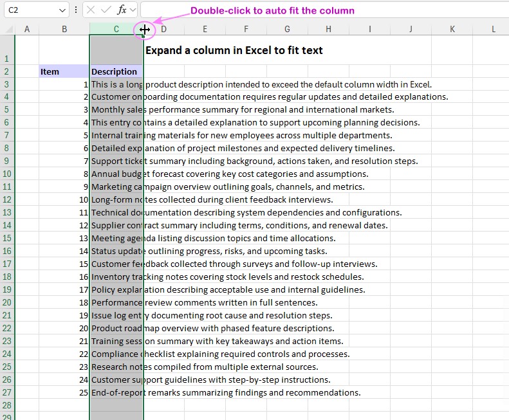Image resolution: width=509 pixels, height=420 pixels.
Task: Select column J header
Action: coord(411,29)
